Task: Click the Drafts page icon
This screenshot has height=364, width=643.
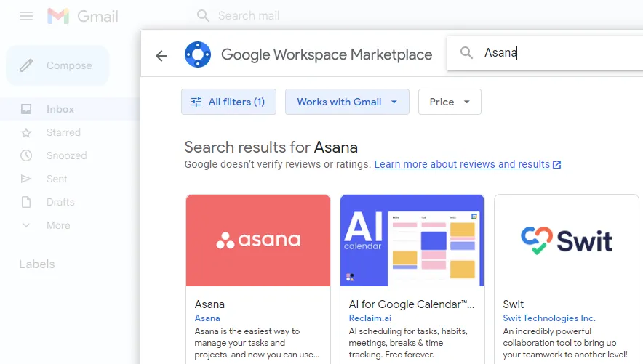Action: tap(26, 202)
